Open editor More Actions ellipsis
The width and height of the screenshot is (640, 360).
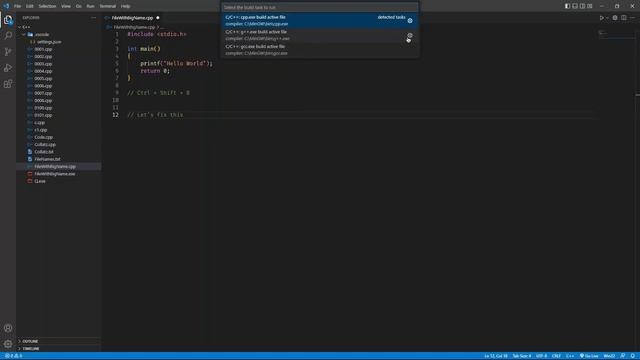(632, 18)
